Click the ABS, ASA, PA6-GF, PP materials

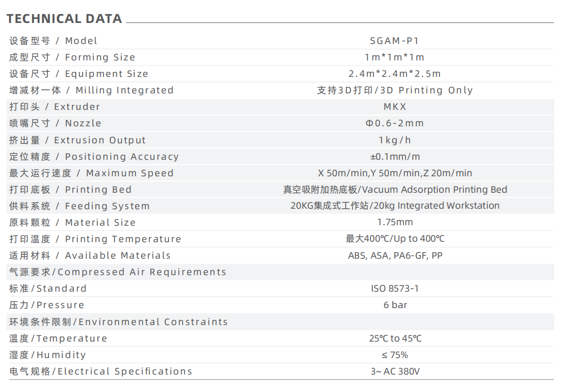(394, 256)
